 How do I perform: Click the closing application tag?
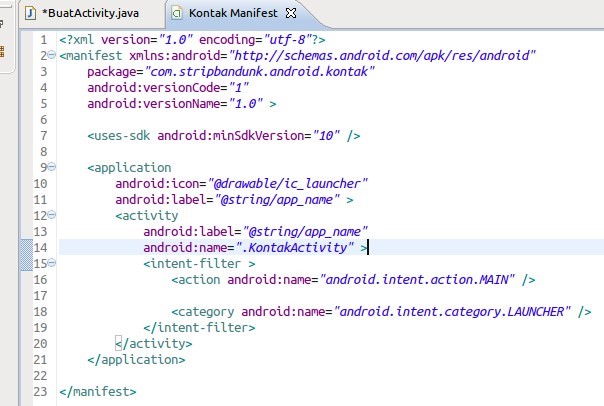coord(136,360)
